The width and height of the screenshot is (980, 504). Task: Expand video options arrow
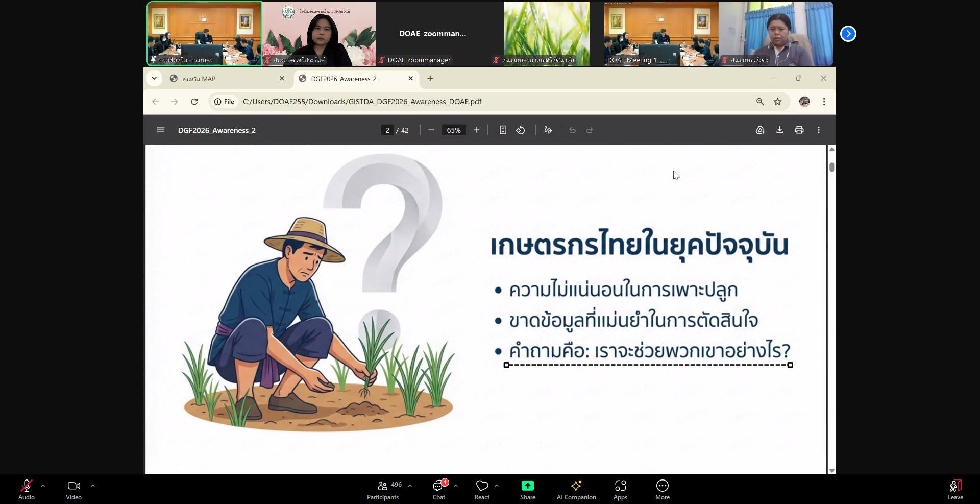coord(93,486)
